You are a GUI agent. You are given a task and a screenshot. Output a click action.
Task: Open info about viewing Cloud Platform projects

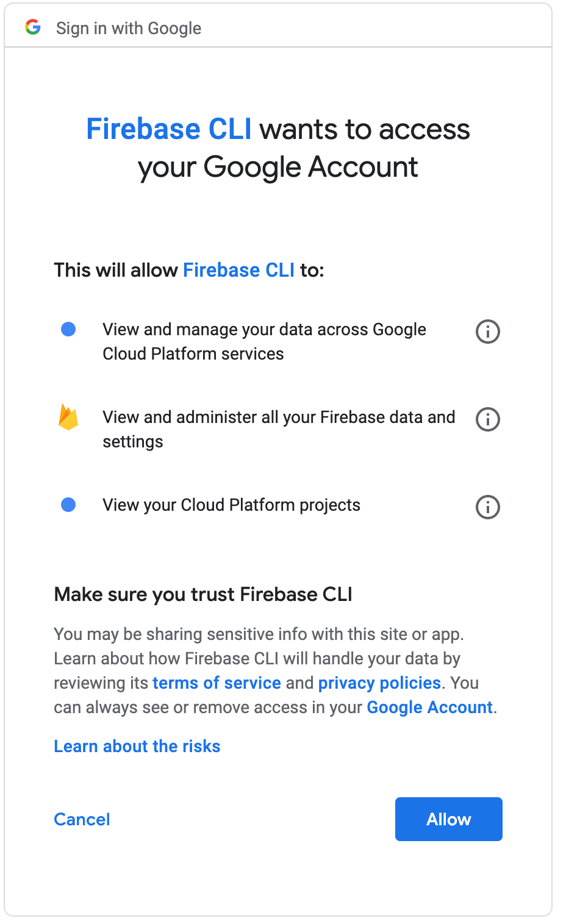click(x=487, y=507)
